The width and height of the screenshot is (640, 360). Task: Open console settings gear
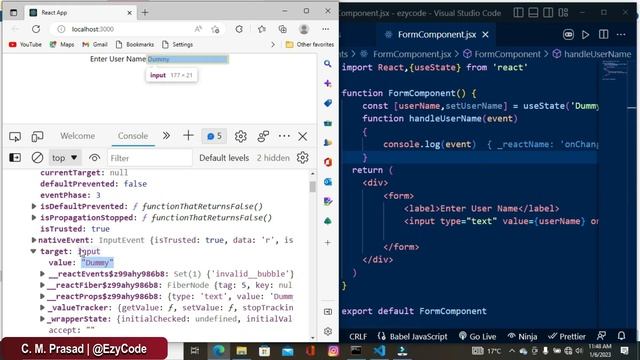302,158
